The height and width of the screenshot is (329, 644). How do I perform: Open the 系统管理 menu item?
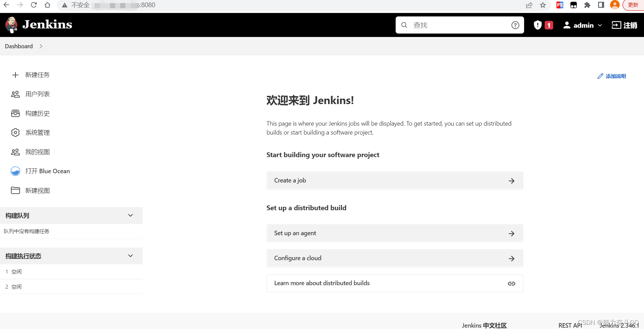37,132
